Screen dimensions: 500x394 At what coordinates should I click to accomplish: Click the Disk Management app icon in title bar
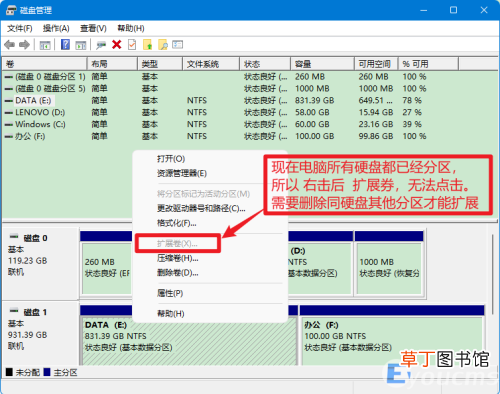pyautogui.click(x=11, y=10)
